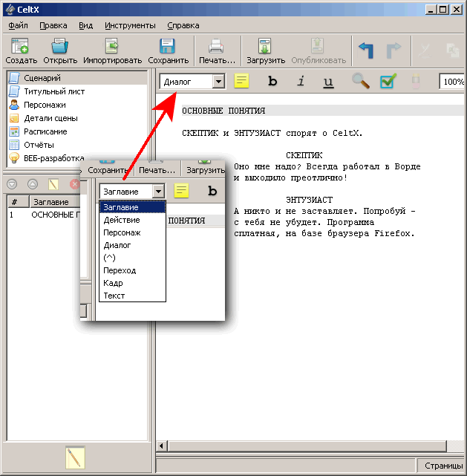The height and width of the screenshot is (476, 467).
Task: Open the Справка menu
Action: 183,25
